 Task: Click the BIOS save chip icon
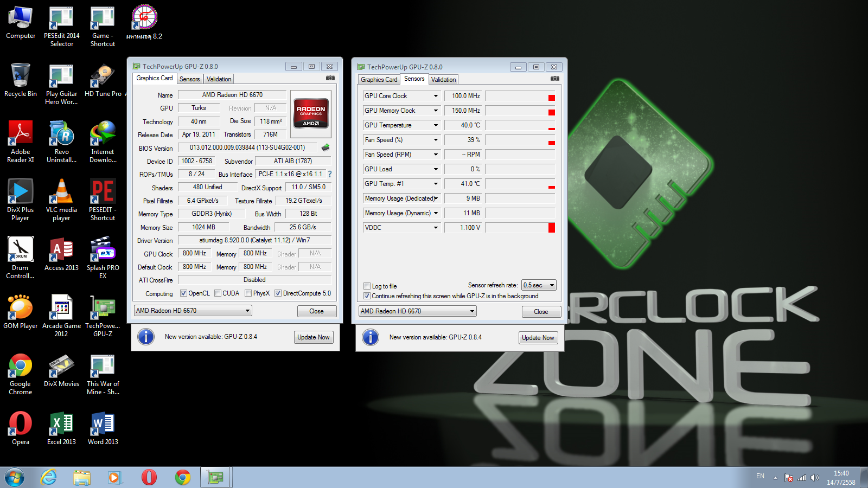click(325, 147)
